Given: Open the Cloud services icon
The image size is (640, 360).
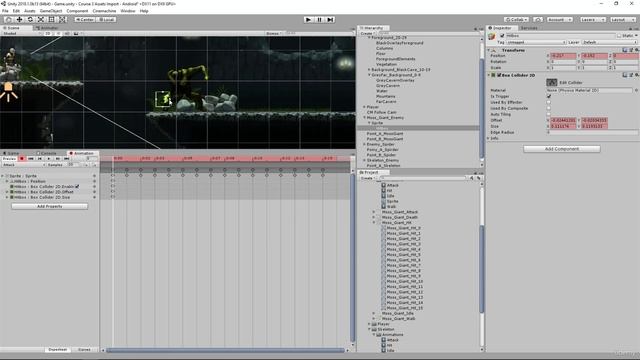Looking at the screenshot, I should pyautogui.click(x=538, y=19).
